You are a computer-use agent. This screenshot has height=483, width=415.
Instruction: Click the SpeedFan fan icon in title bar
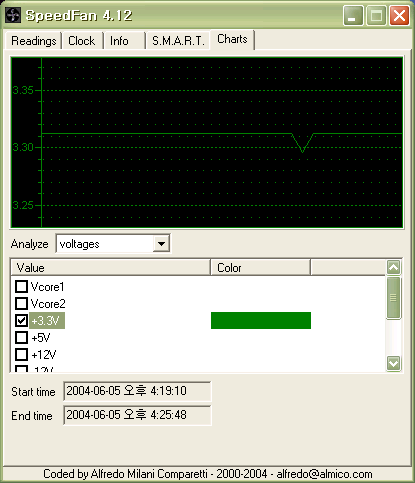[13, 15]
